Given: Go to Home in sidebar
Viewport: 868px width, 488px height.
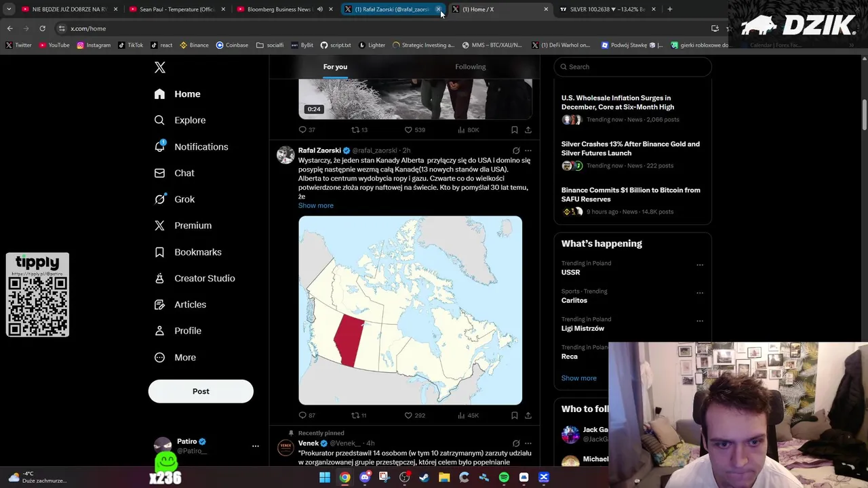Looking at the screenshot, I should (x=177, y=94).
